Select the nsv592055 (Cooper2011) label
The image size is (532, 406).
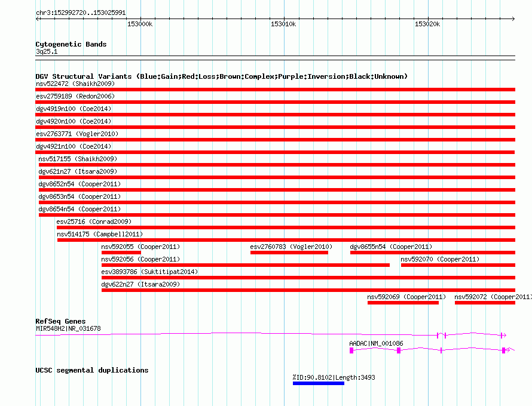(x=140, y=247)
